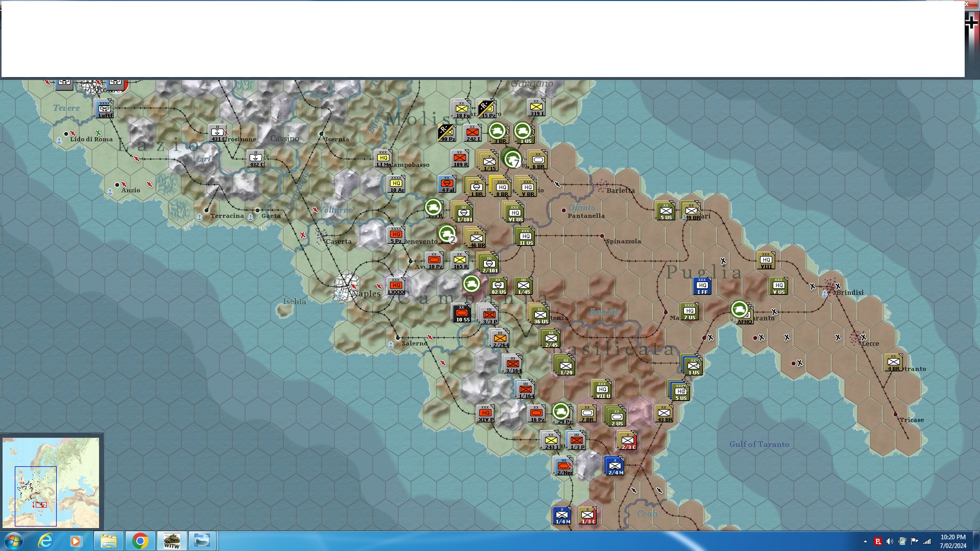980x551 pixels.
Task: Select the 10 SS panzer division counter
Action: [x=462, y=313]
